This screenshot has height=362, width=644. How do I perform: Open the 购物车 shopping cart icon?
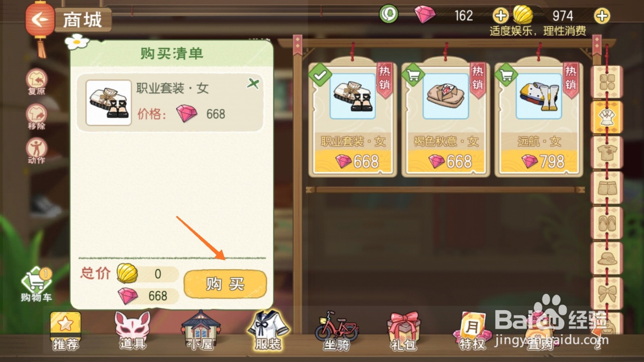(x=36, y=284)
